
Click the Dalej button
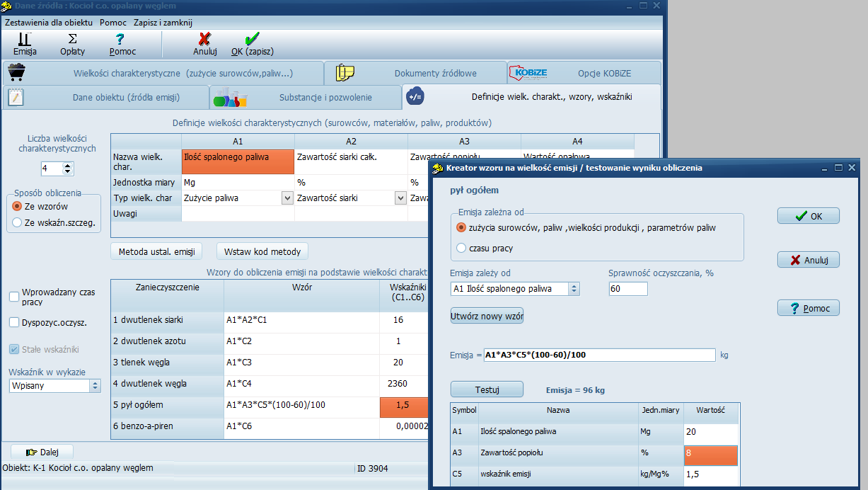(x=42, y=452)
